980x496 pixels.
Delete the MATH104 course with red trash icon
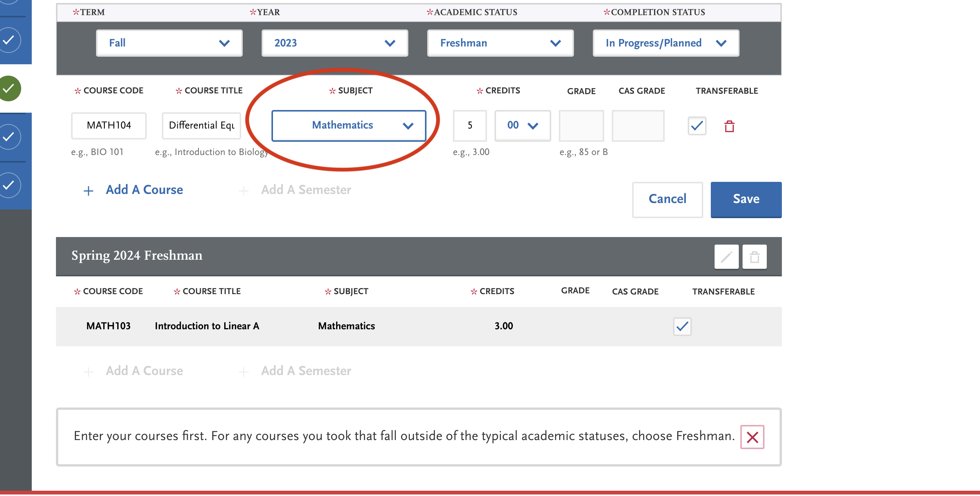pos(729,126)
